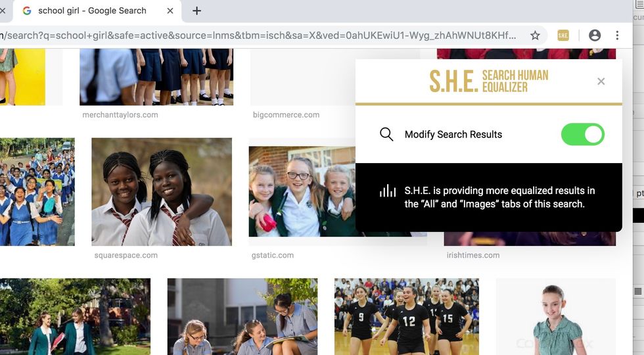This screenshot has width=644, height=355.
Task: Open the gstatic.com source link
Action: click(x=272, y=255)
